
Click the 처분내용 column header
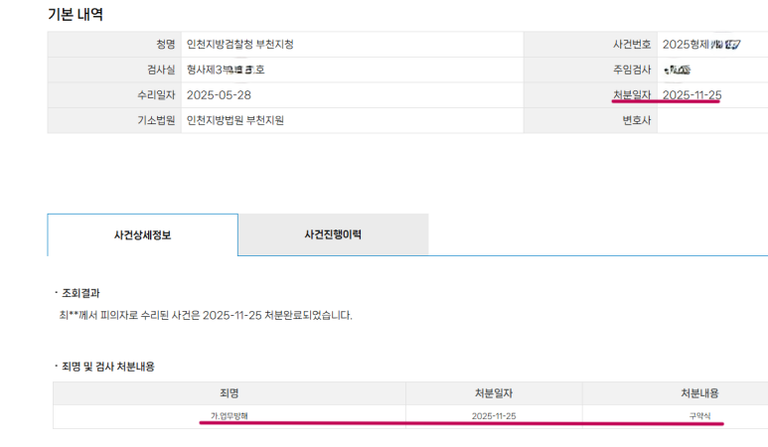(699, 393)
